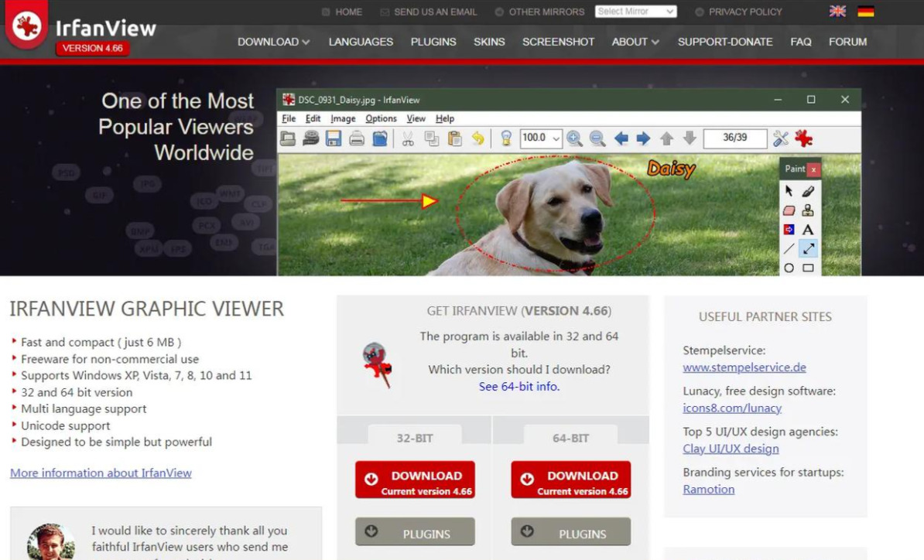The height and width of the screenshot is (560, 924).
Task: Click the gray down arrow toolbar icon
Action: tap(690, 138)
